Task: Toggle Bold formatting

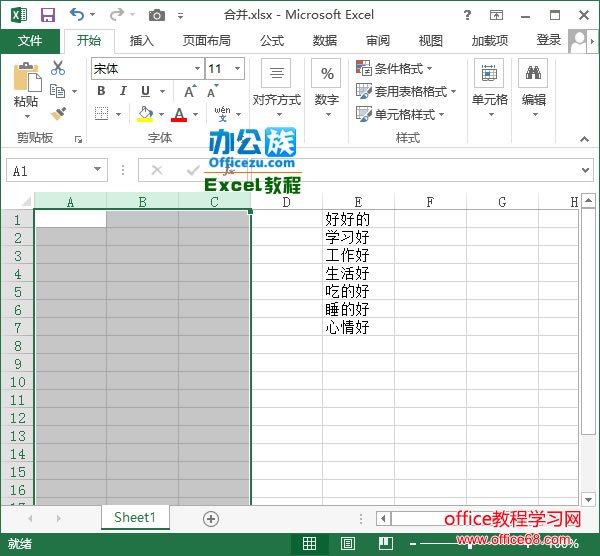Action: [x=101, y=91]
